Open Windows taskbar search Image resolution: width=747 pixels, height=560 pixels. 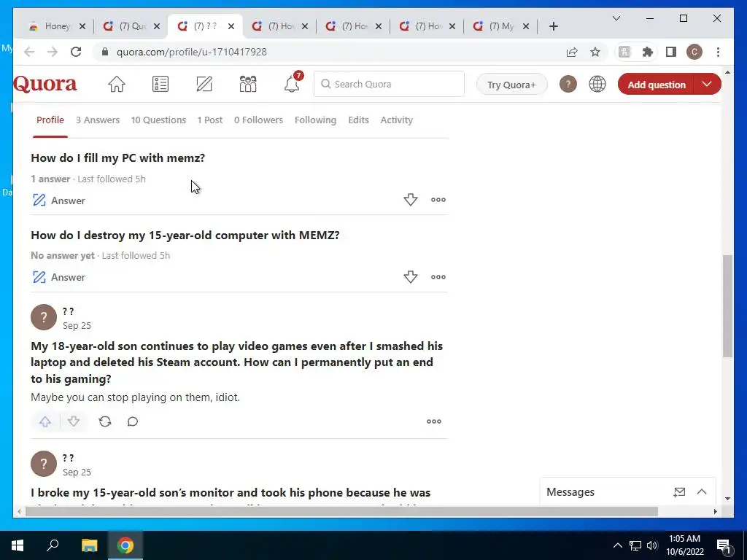[x=53, y=545]
